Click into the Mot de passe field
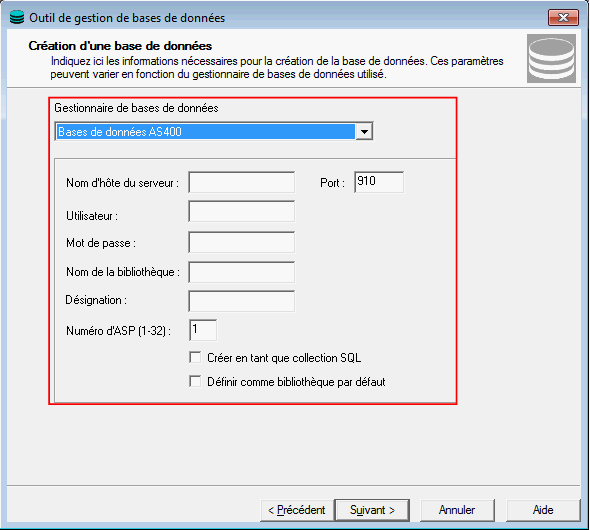590x530 pixels. 242,242
